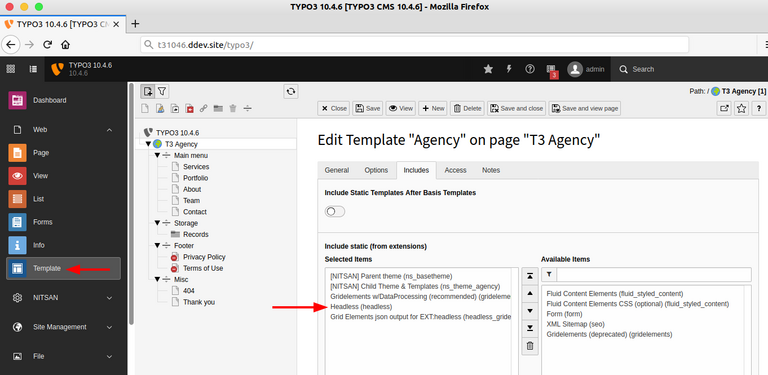Open the admin user menu

click(586, 69)
